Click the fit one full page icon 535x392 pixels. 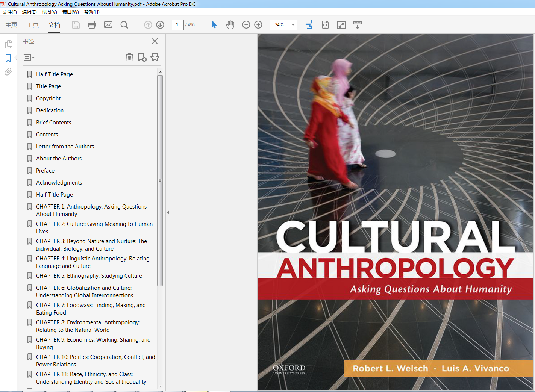tap(325, 25)
